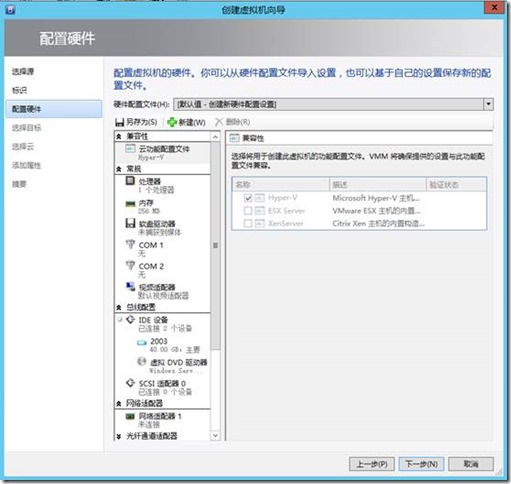Viewport: 511px width, 484px height.
Task: Click the hardware tree scrollbar thumb
Action: pyautogui.click(x=215, y=246)
